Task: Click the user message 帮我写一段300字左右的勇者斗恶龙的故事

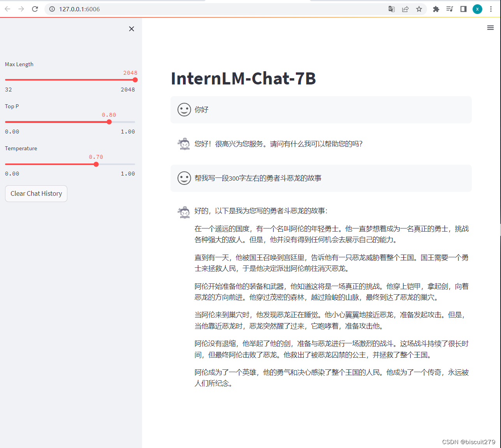Action: 258,178
